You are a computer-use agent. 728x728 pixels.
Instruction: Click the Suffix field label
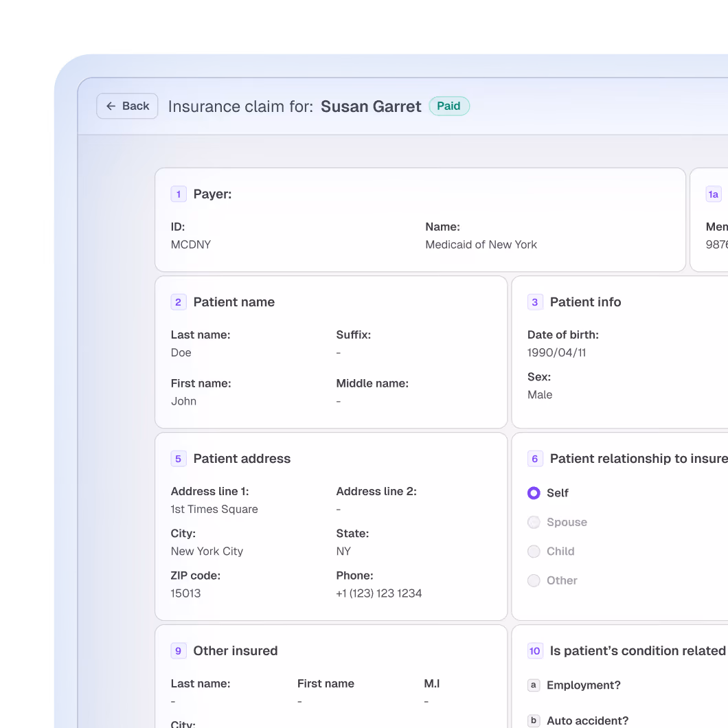pyautogui.click(x=353, y=334)
